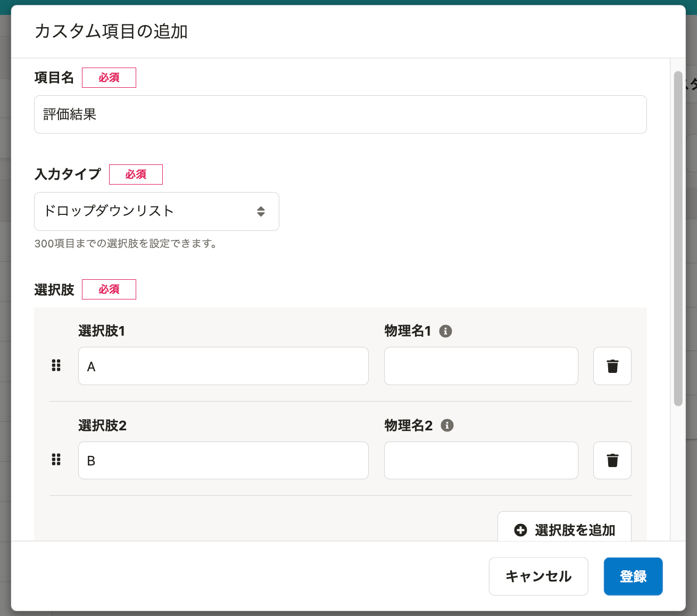Viewport: 697px width, 616px height.
Task: Focus the 選択肢1 field containing A
Action: [x=223, y=366]
